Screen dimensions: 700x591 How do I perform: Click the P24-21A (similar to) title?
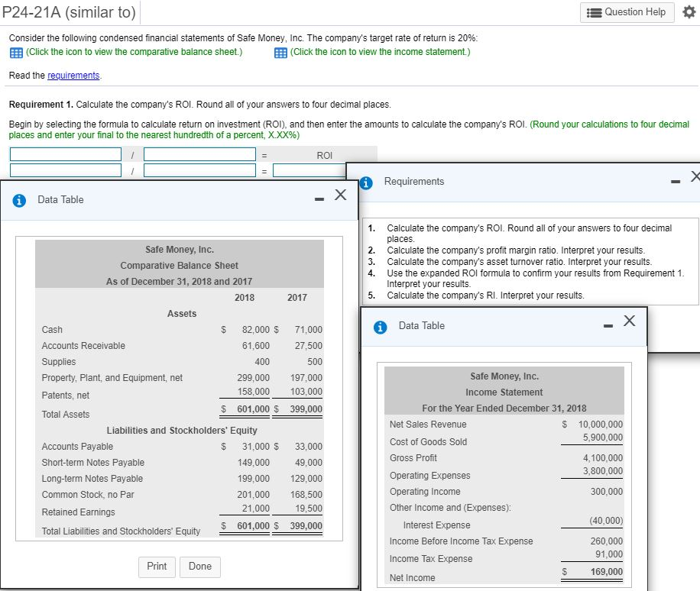[69, 12]
